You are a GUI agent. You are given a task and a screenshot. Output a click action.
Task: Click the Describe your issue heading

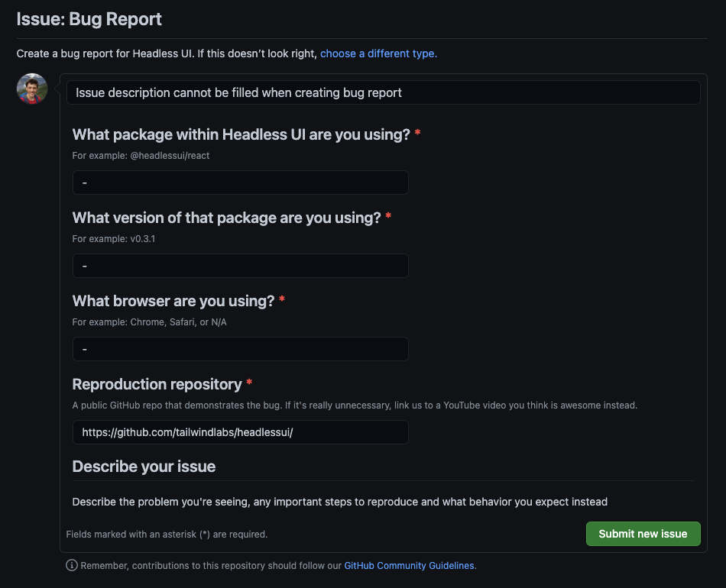[144, 466]
